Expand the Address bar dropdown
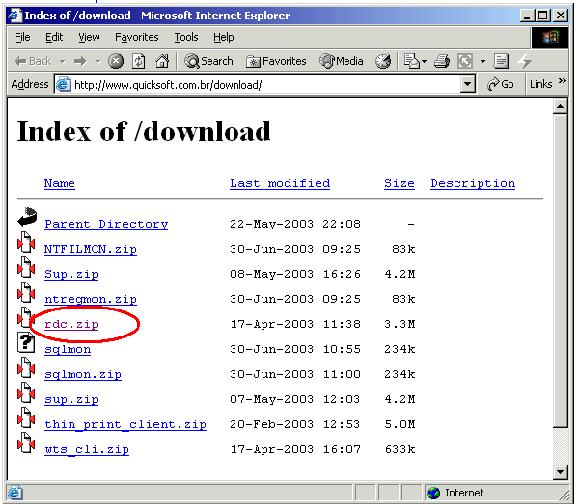Screen dimensions: 575x504 (x=467, y=84)
